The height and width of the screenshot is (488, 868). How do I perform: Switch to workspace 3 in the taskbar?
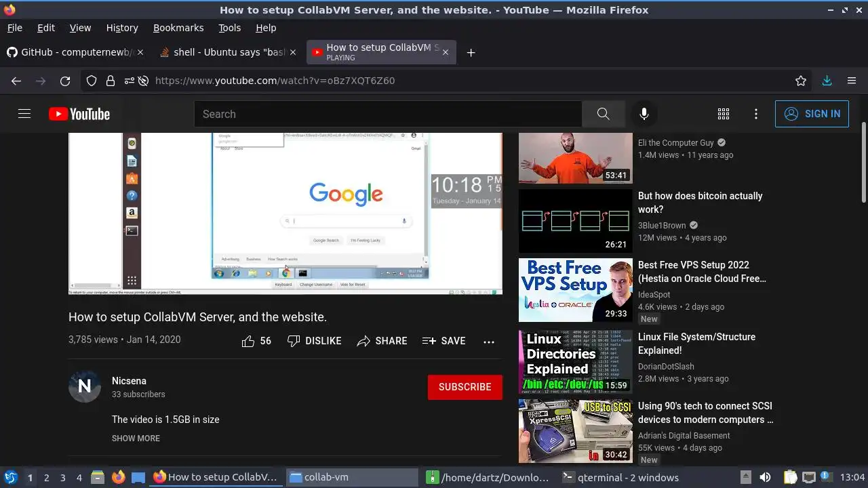click(x=62, y=478)
